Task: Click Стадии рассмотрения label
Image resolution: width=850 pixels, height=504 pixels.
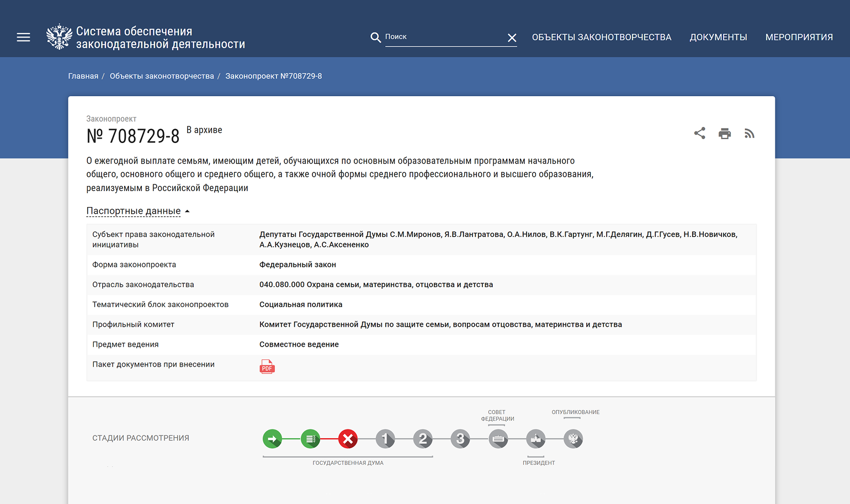Action: pyautogui.click(x=141, y=438)
